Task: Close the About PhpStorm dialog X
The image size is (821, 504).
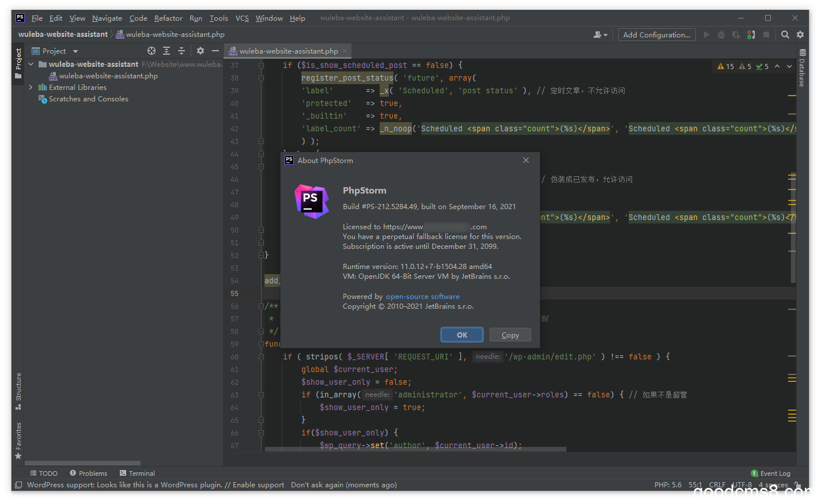Action: coord(526,160)
